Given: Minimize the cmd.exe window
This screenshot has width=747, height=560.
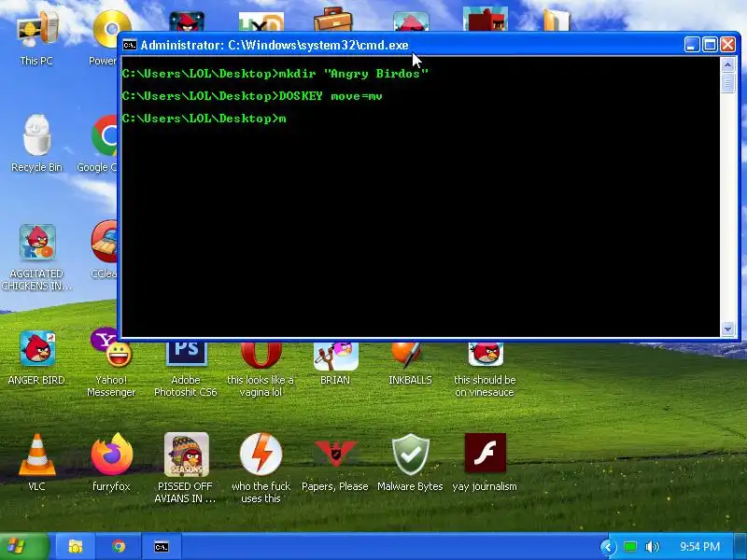Looking at the screenshot, I should (x=692, y=45).
